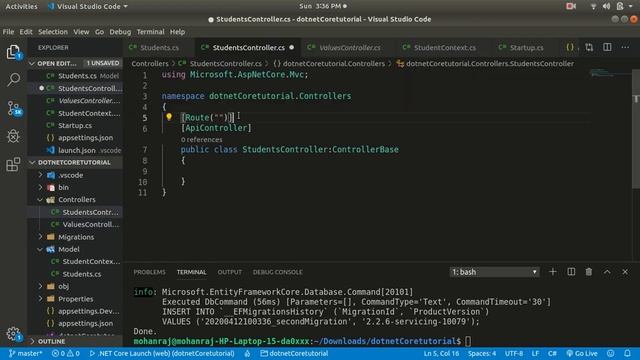Start .NET Core Launch (web) from status bar
640x360 pixels.
(162, 353)
